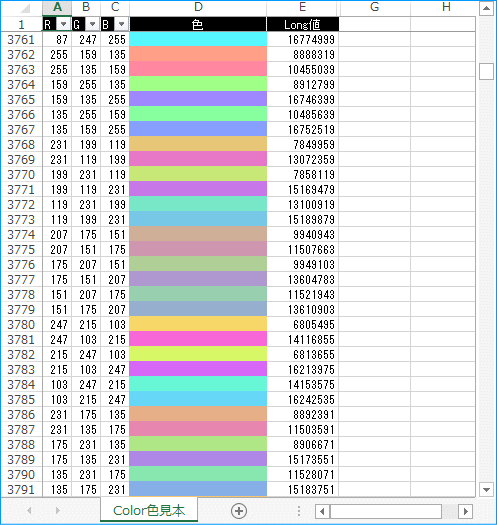Click the cyan color cell in row 3761
The height and width of the screenshot is (525, 497).
(x=198, y=40)
